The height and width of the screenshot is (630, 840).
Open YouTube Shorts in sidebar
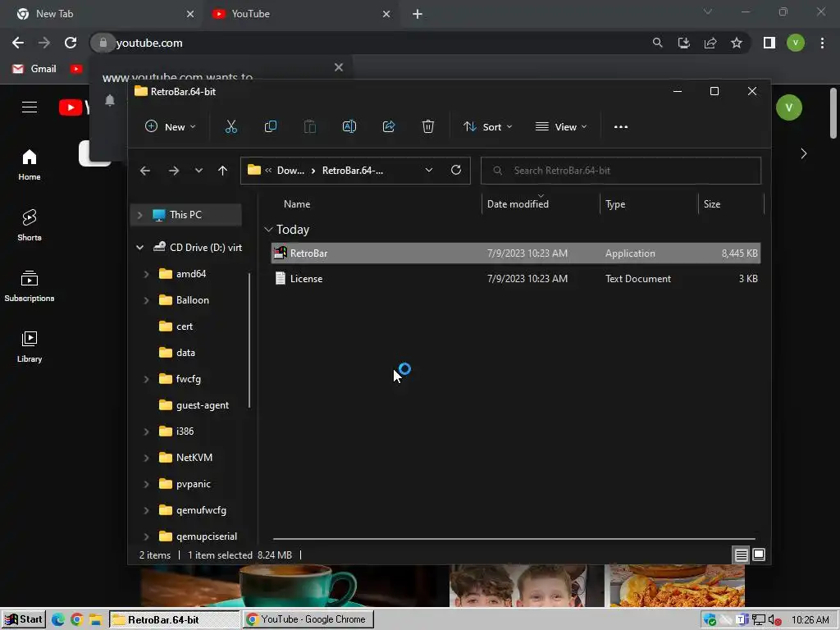[30, 225]
